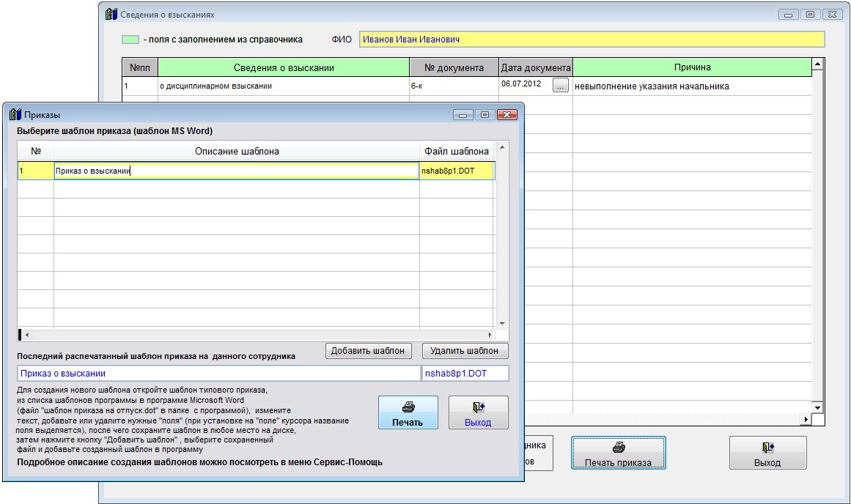Click the green legend swatch for справочник fields
Image resolution: width=851 pixels, height=504 pixels.
tap(130, 40)
